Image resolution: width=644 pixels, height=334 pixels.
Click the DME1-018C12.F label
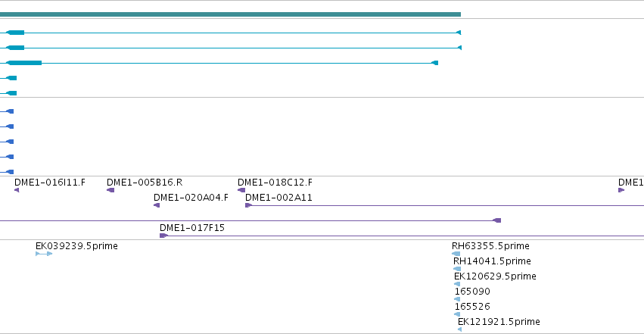point(275,183)
